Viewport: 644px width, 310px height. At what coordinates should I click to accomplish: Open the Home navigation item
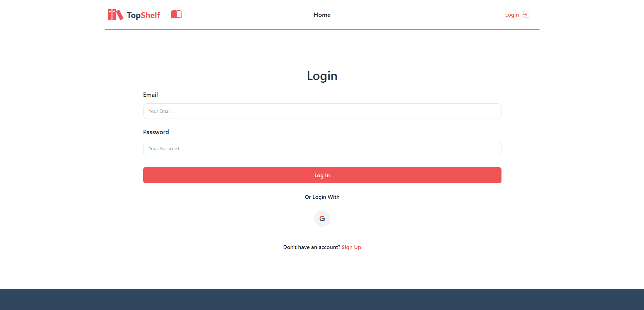[322, 15]
